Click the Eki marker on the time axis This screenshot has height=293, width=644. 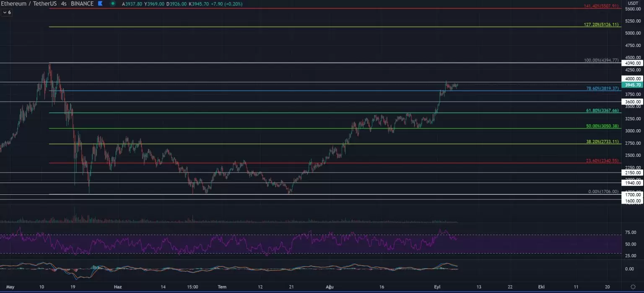(x=542, y=287)
